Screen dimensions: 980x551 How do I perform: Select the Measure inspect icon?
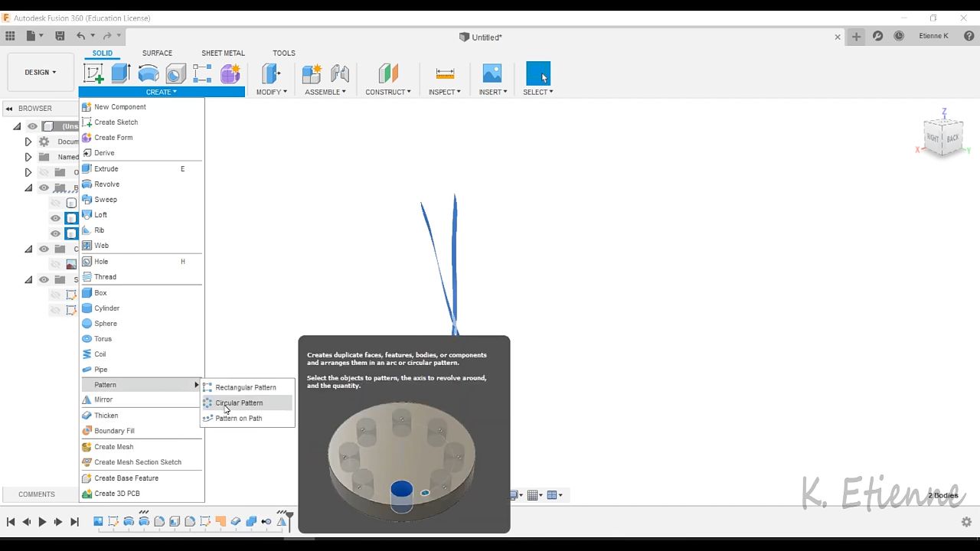click(445, 73)
